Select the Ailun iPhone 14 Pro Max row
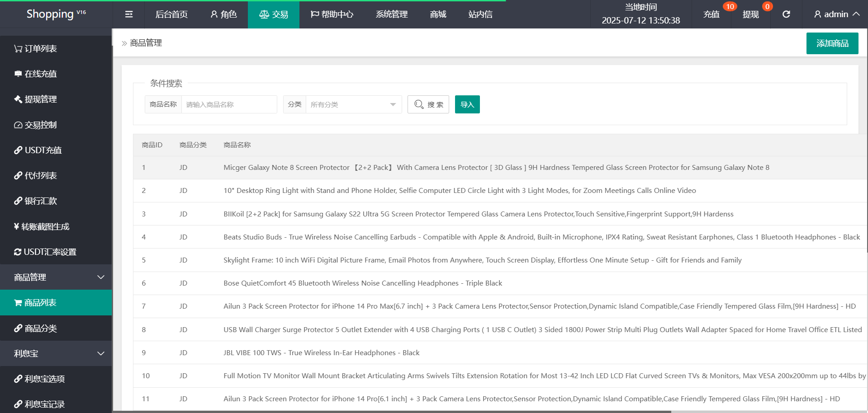This screenshot has height=413, width=868. point(500,306)
